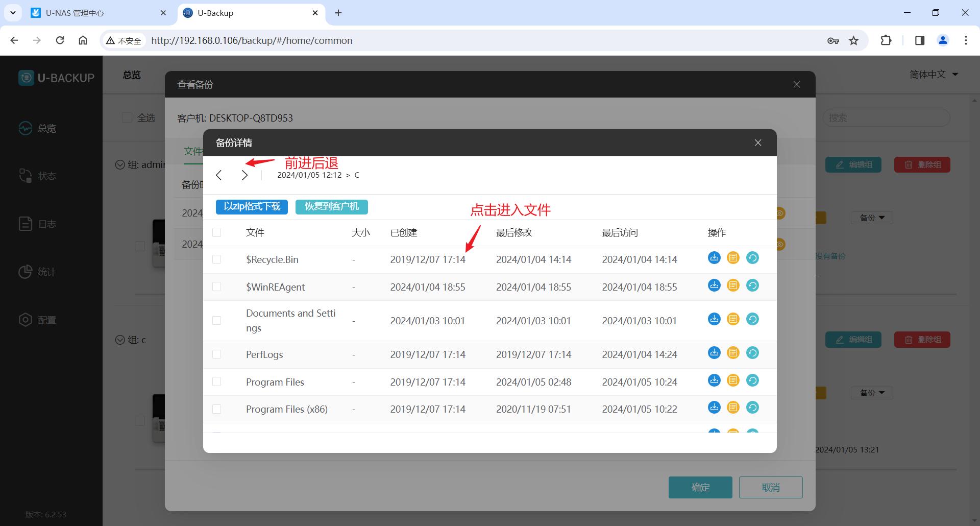Click the 以zip格式下载 button

click(x=252, y=207)
